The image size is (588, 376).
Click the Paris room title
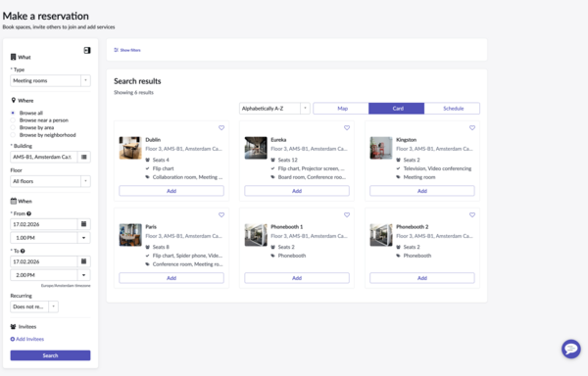(151, 226)
